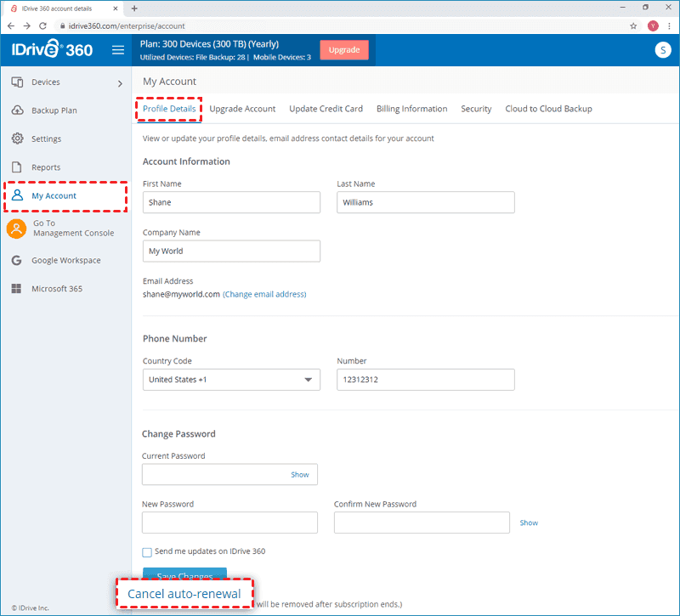
Task: Bookmark the page with star icon
Action: pos(633,26)
